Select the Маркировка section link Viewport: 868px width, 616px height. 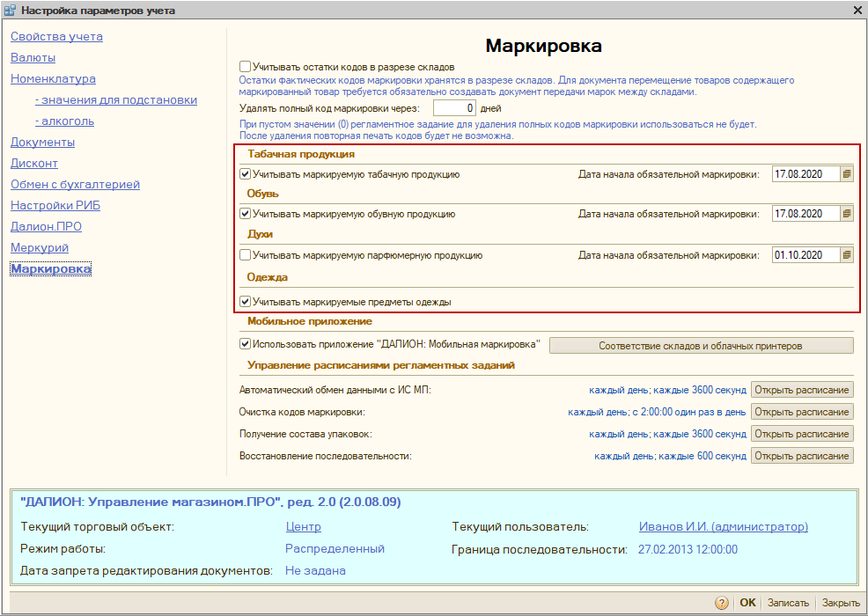tap(51, 269)
